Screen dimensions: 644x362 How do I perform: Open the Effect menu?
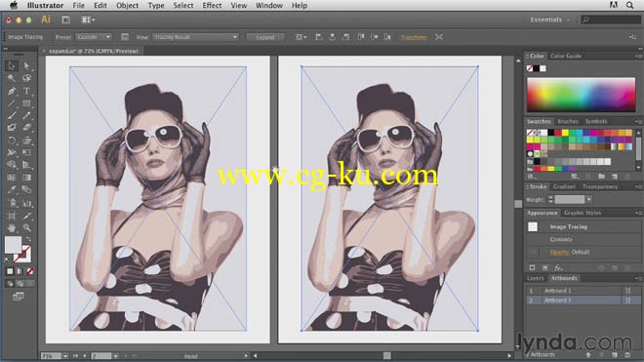(212, 5)
